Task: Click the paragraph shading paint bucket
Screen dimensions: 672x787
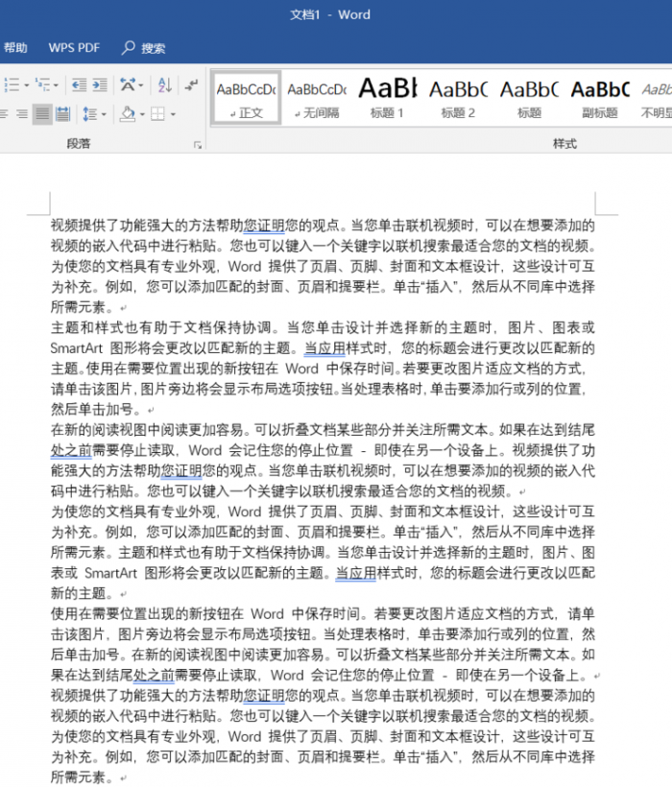Action: pyautogui.click(x=127, y=114)
